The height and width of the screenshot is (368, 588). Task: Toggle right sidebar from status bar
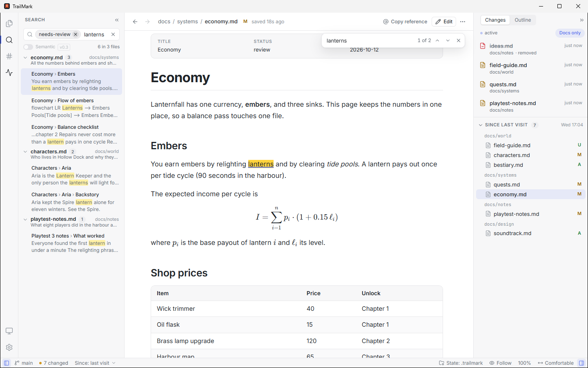tap(581, 363)
